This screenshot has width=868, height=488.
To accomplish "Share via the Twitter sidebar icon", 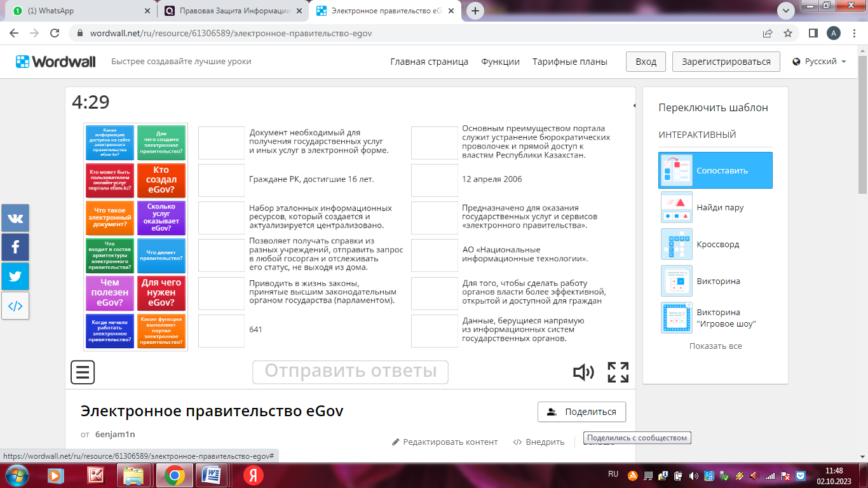I will [15, 276].
